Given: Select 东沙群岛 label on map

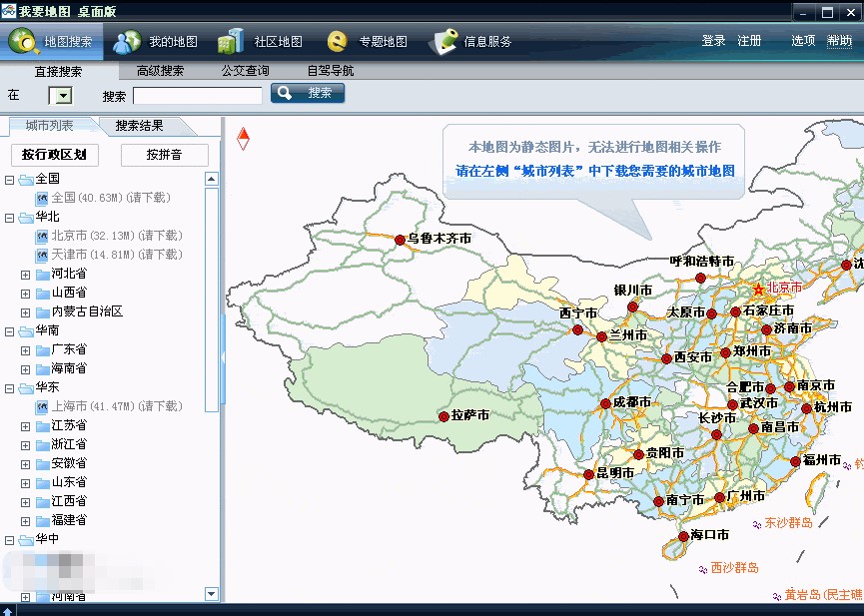Looking at the screenshot, I should pyautogui.click(x=788, y=523).
